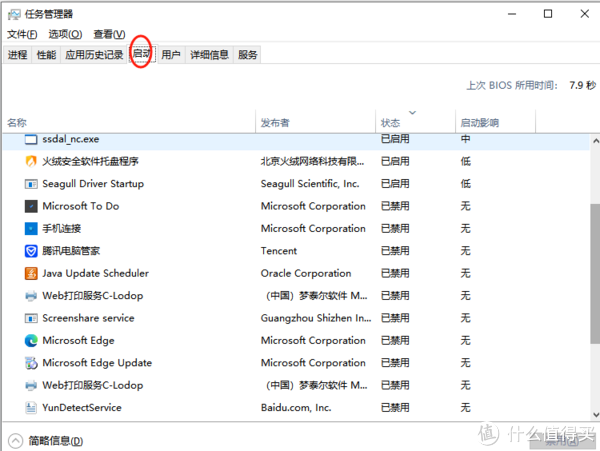Viewport: 600px width, 451px height.
Task: Select the ssdal_nc.exe row name
Action: pyautogui.click(x=71, y=139)
